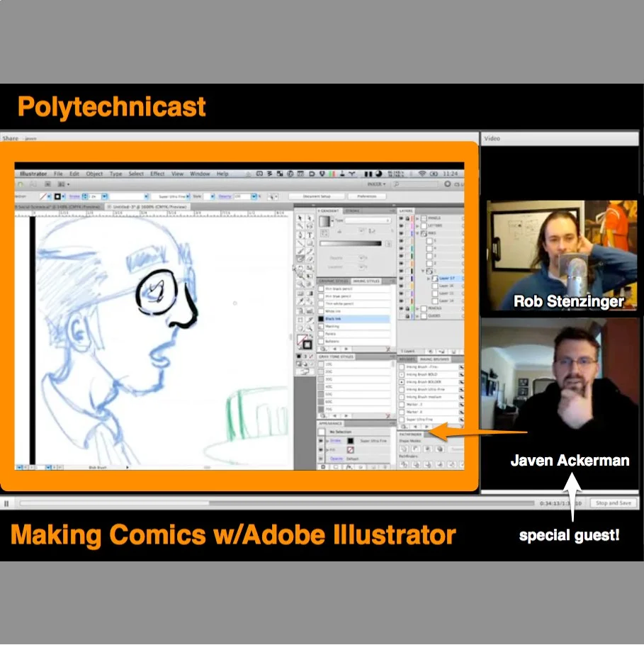The height and width of the screenshot is (645, 644).
Task: Select the Type tool
Action: [x=310, y=235]
